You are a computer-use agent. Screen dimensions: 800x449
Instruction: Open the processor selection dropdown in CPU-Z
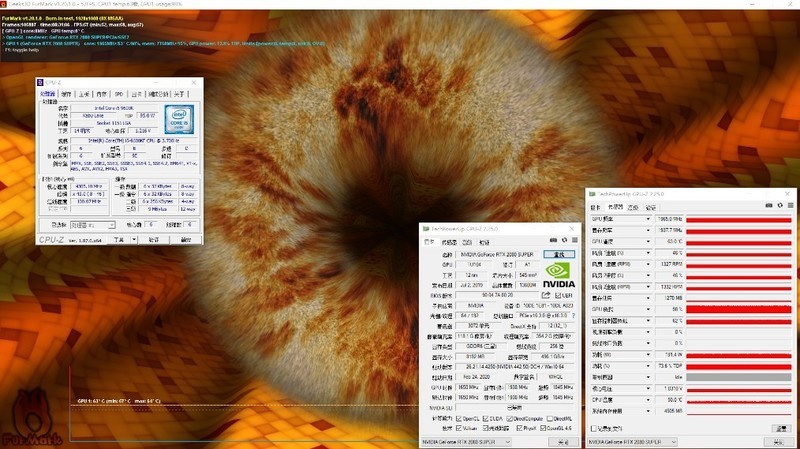[x=91, y=225]
